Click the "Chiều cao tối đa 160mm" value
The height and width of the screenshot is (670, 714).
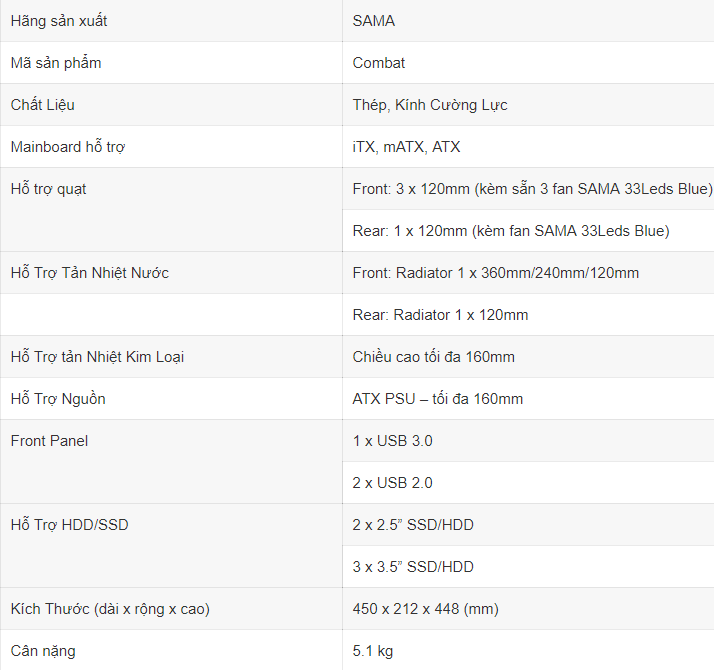(434, 357)
